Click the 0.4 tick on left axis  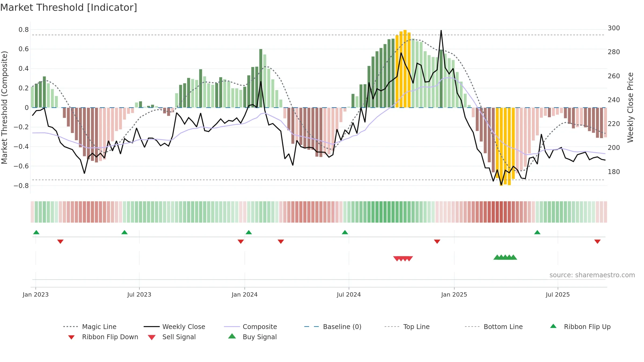pyautogui.click(x=24, y=69)
